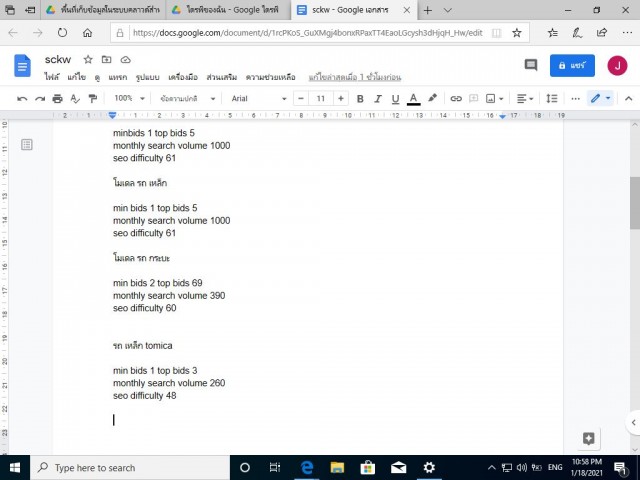
Task: Open the line spacing options
Action: [x=551, y=98]
